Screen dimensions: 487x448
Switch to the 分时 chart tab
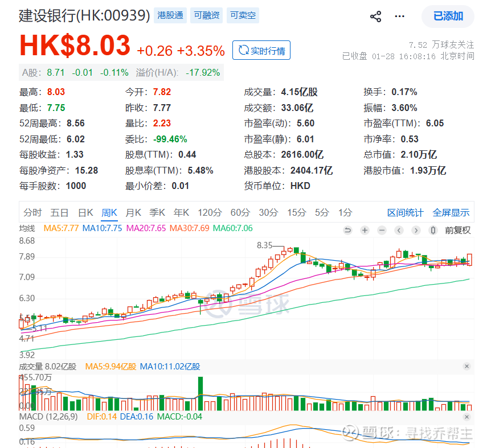[32, 213]
